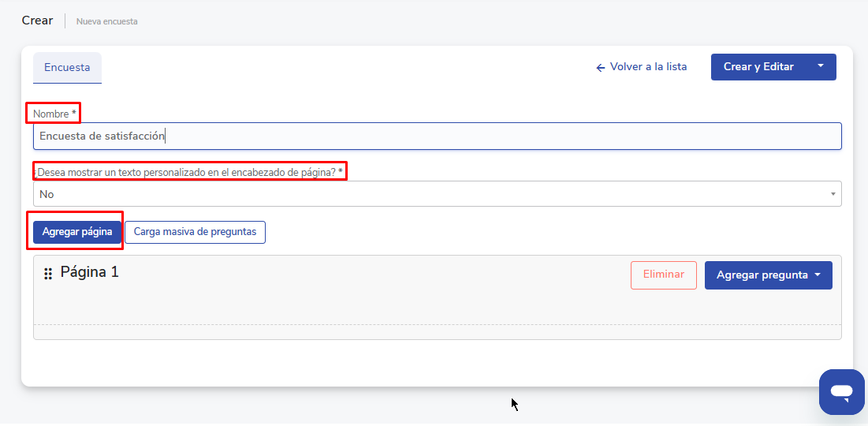The image size is (868, 426).
Task: Click the back arrow before Volver a la lista
Action: (x=600, y=67)
